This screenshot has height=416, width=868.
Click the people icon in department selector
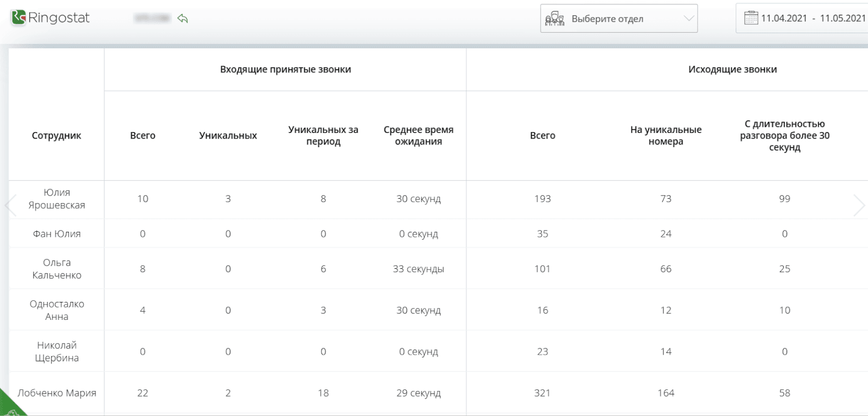pos(554,19)
